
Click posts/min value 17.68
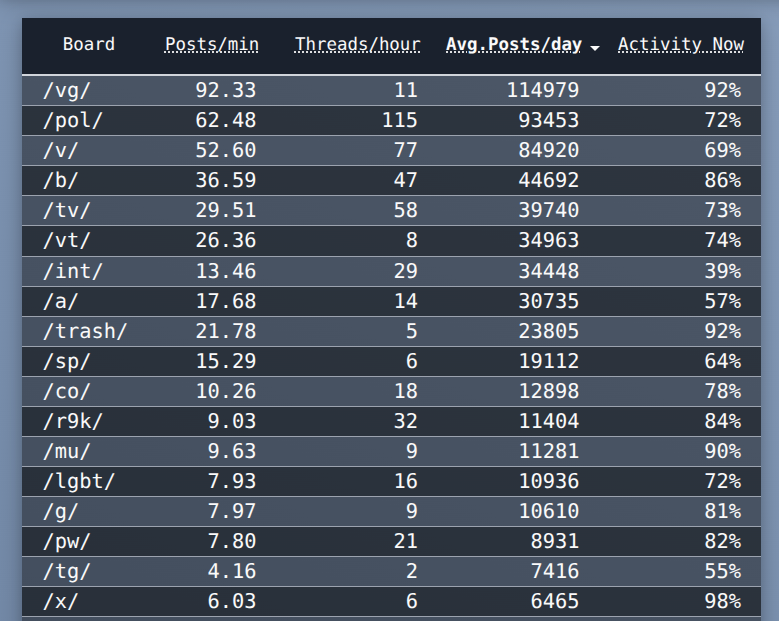pyautogui.click(x=226, y=301)
